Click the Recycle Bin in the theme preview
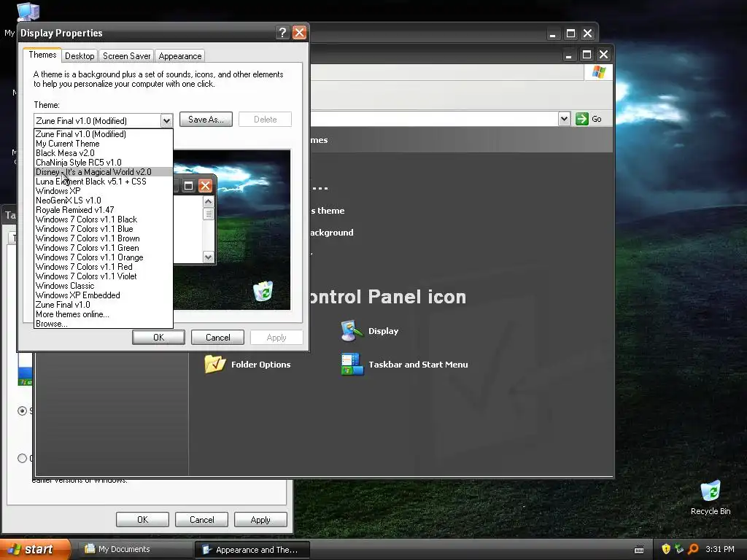747x560 pixels. pyautogui.click(x=263, y=291)
